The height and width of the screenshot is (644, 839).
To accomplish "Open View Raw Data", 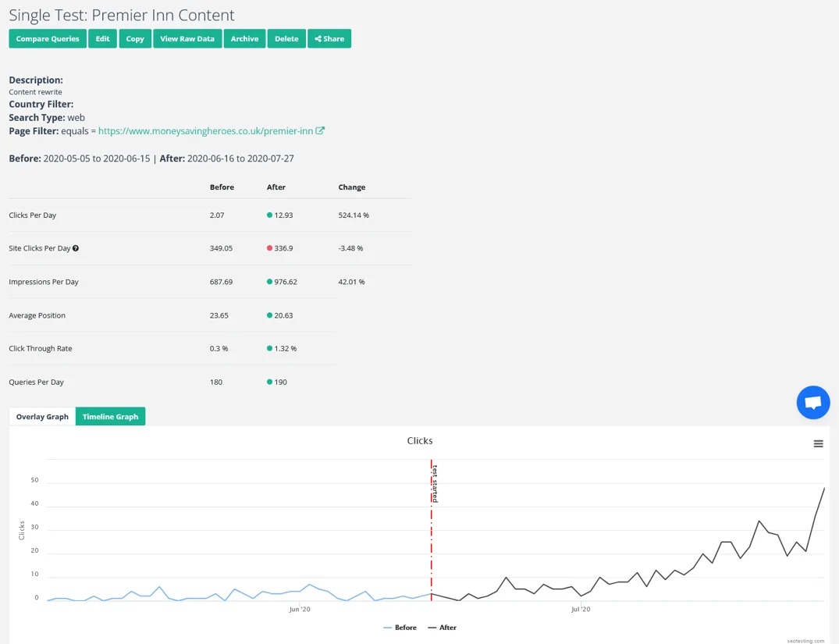I will tap(187, 39).
